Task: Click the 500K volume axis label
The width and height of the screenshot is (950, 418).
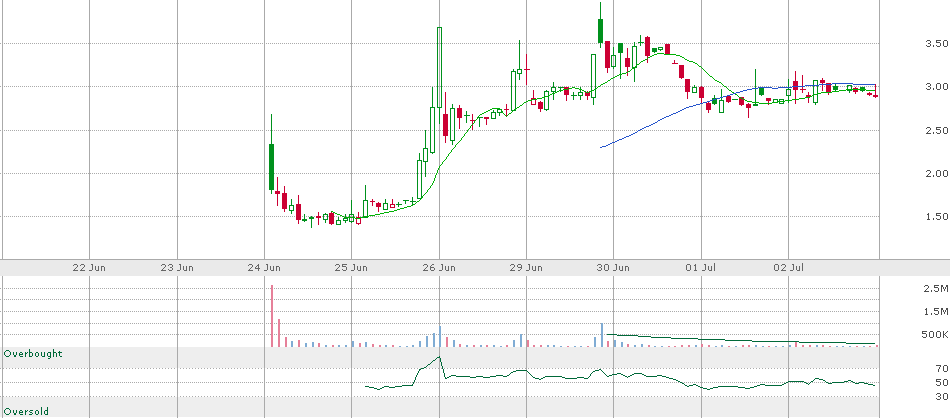Action: [935, 334]
